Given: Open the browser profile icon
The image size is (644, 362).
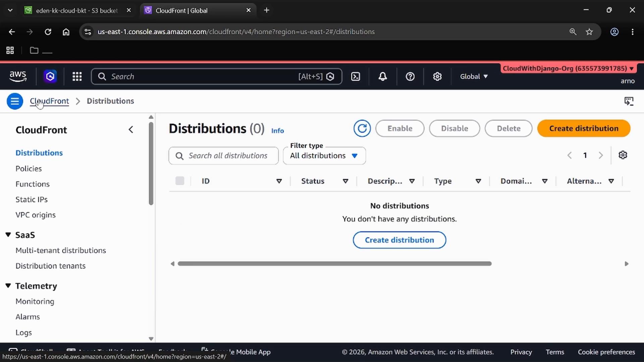Looking at the screenshot, I should pyautogui.click(x=614, y=32).
